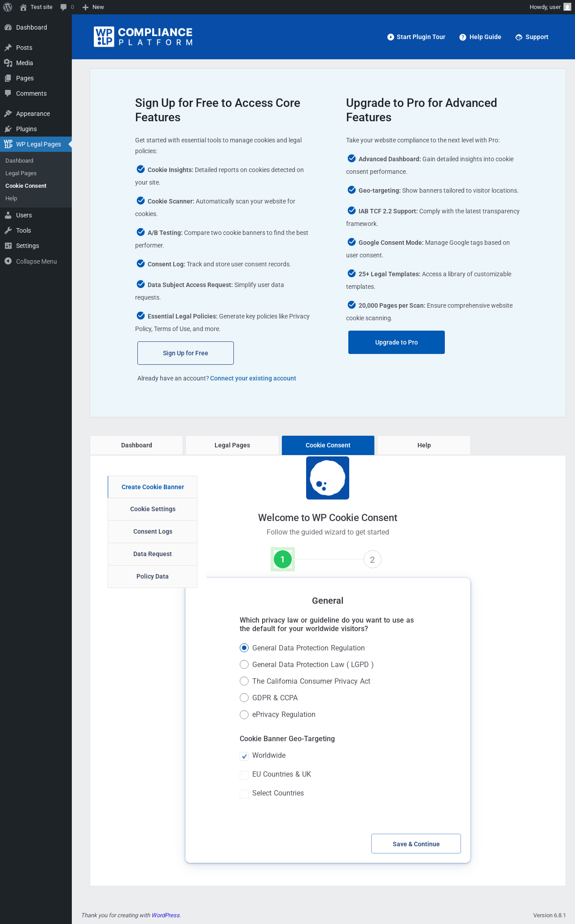Click the WordPress link in footer
The width and height of the screenshot is (575, 924).
pos(166,915)
